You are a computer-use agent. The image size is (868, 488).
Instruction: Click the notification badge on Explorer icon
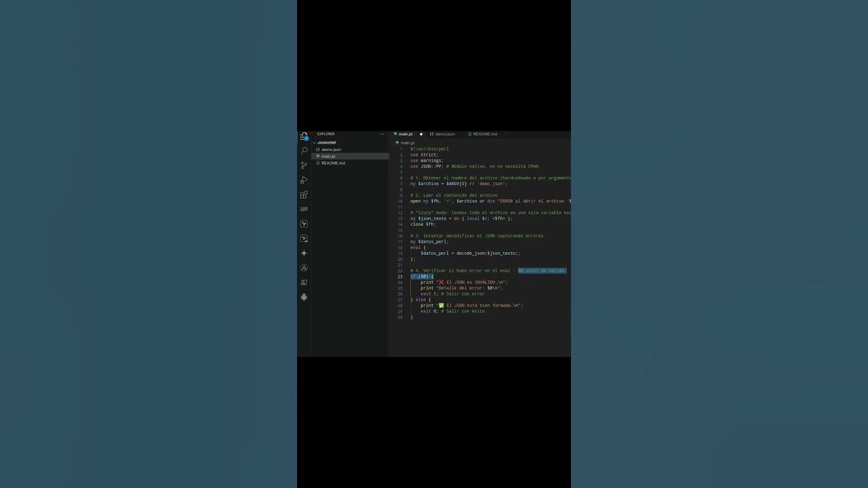[307, 140]
